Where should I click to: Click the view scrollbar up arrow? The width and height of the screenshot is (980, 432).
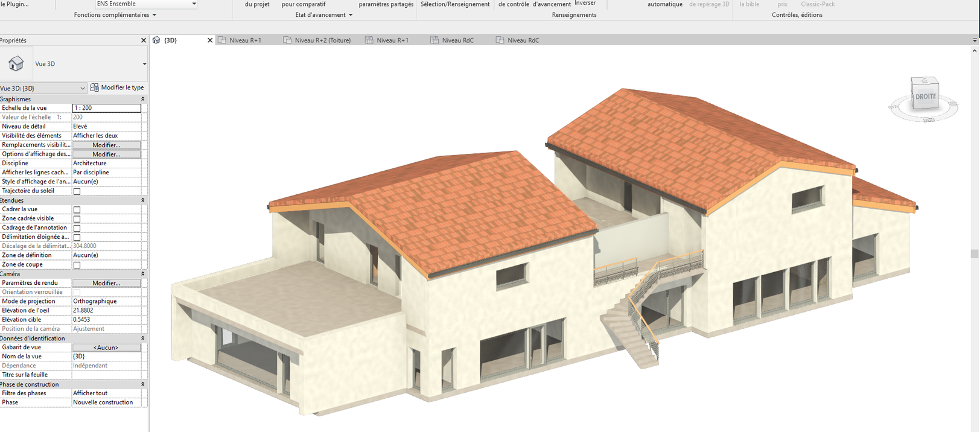(x=975, y=51)
